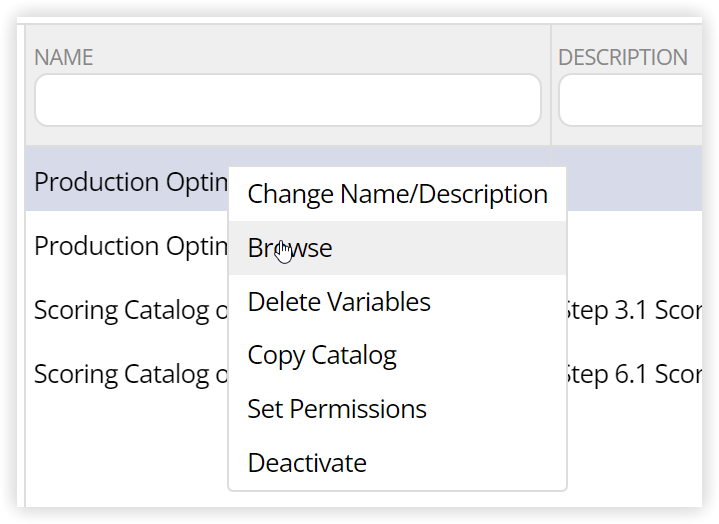Click the Step 6.1 Scor description cell

pos(634,375)
